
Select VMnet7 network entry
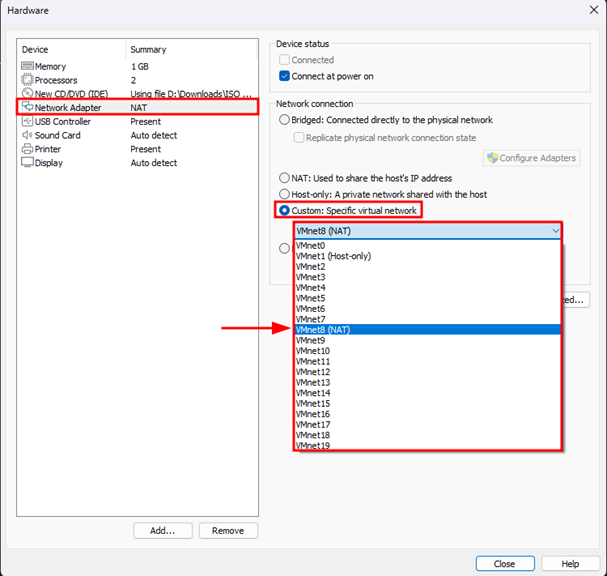click(428, 319)
